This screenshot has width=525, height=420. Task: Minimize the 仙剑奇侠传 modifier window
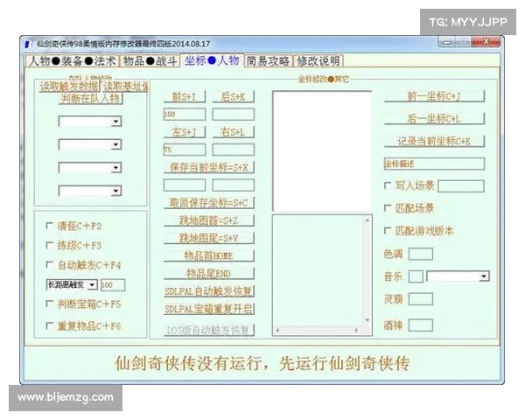click(446, 41)
